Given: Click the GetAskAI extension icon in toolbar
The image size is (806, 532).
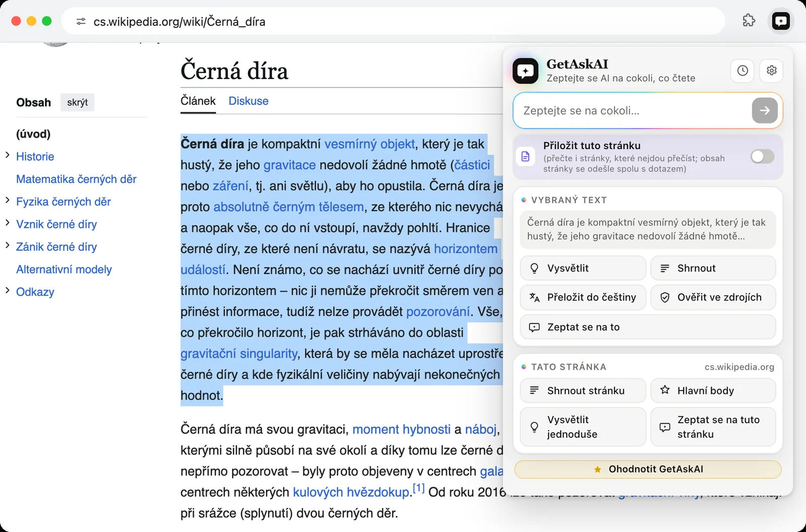Looking at the screenshot, I should point(781,21).
